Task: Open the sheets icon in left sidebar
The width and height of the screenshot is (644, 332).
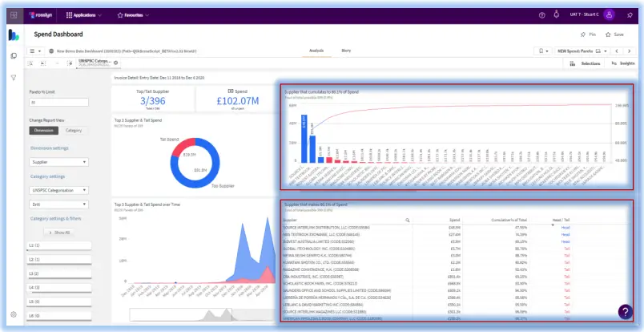Action: 14,56
